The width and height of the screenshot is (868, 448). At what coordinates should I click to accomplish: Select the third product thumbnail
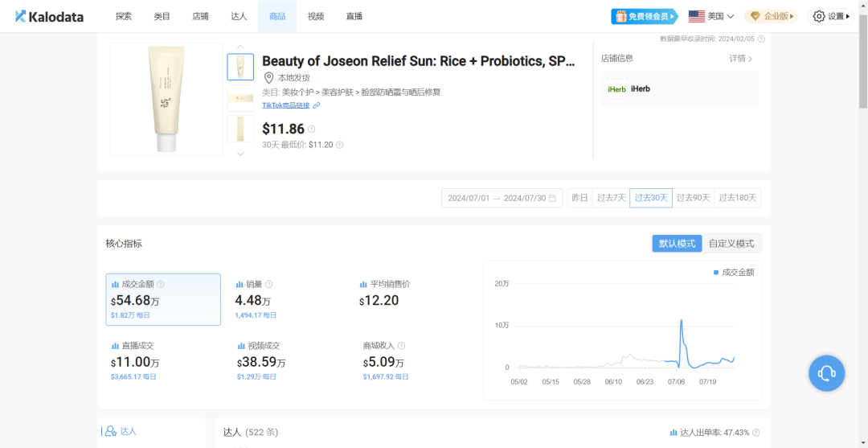pos(240,129)
